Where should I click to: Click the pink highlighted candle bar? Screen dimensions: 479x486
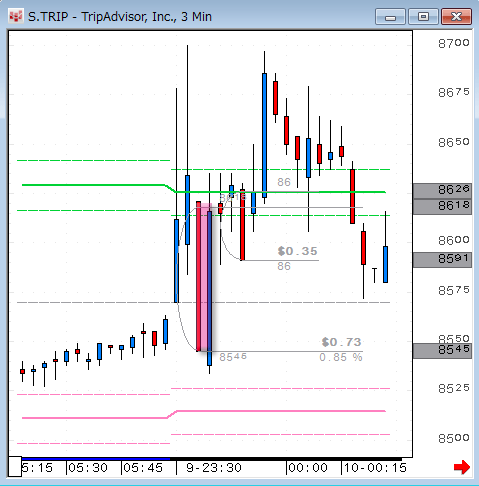[204, 277]
